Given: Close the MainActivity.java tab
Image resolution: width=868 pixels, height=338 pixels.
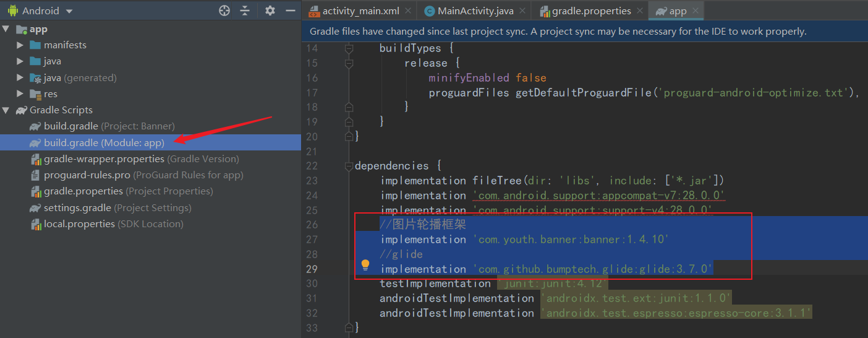Looking at the screenshot, I should [x=522, y=11].
